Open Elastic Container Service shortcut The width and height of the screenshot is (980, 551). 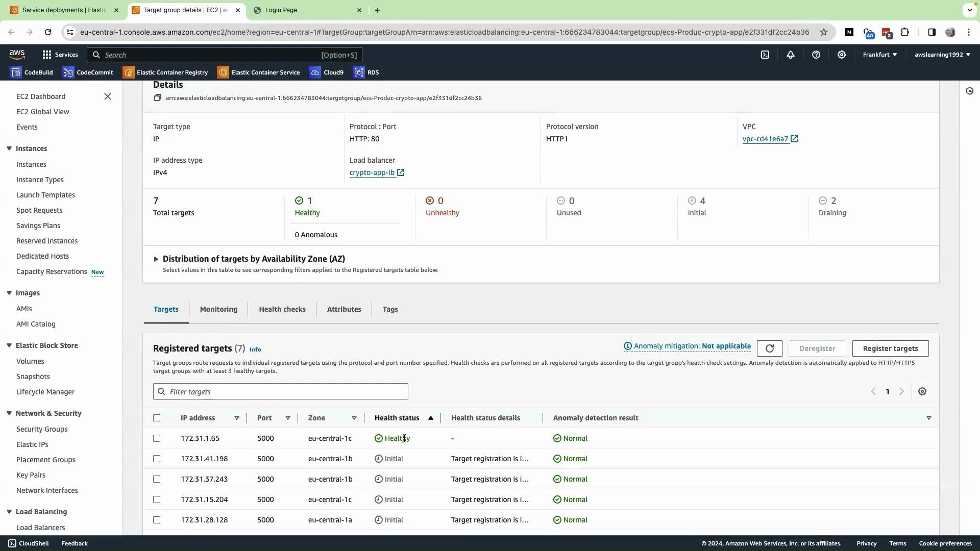click(x=259, y=72)
